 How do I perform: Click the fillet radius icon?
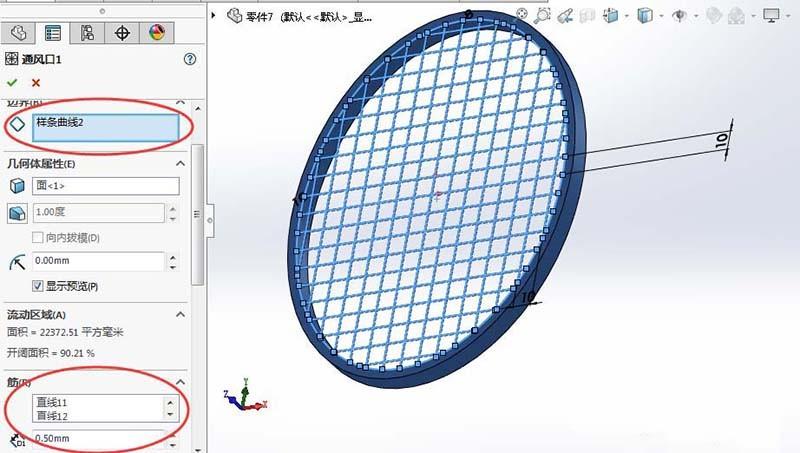pyautogui.click(x=17, y=262)
